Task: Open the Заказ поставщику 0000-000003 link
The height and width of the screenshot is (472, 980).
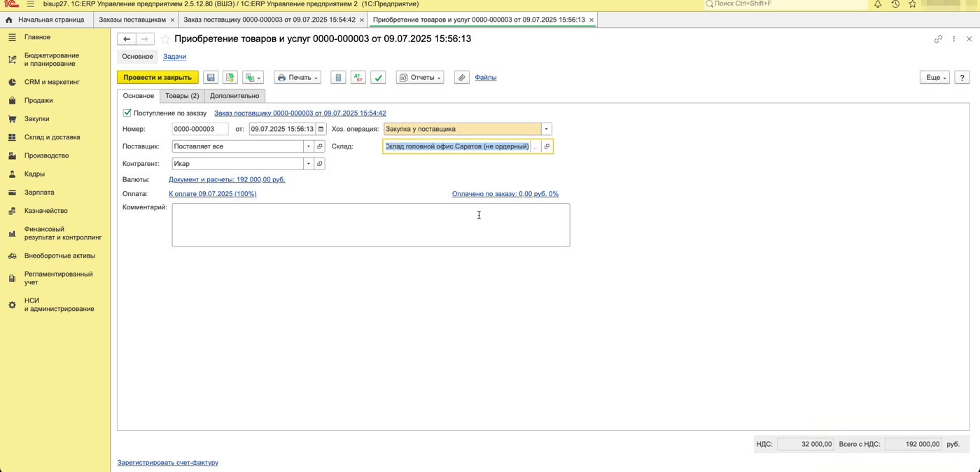Action: tap(300, 113)
